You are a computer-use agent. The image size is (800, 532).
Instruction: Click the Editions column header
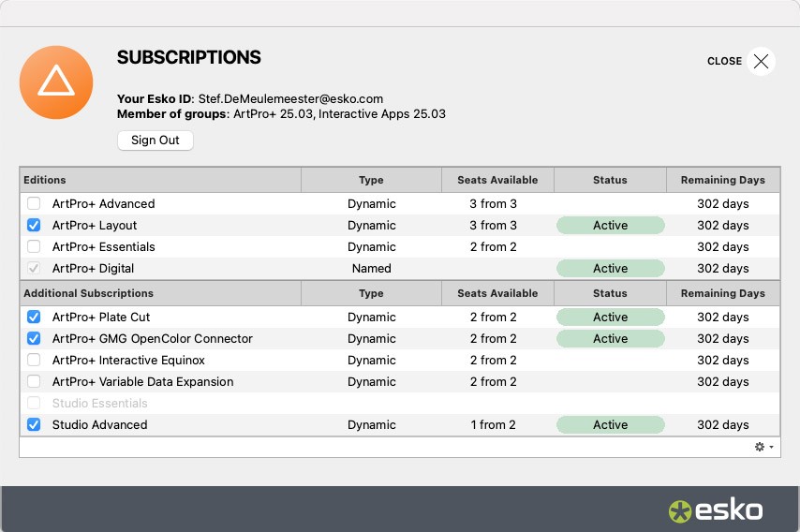click(x=159, y=180)
